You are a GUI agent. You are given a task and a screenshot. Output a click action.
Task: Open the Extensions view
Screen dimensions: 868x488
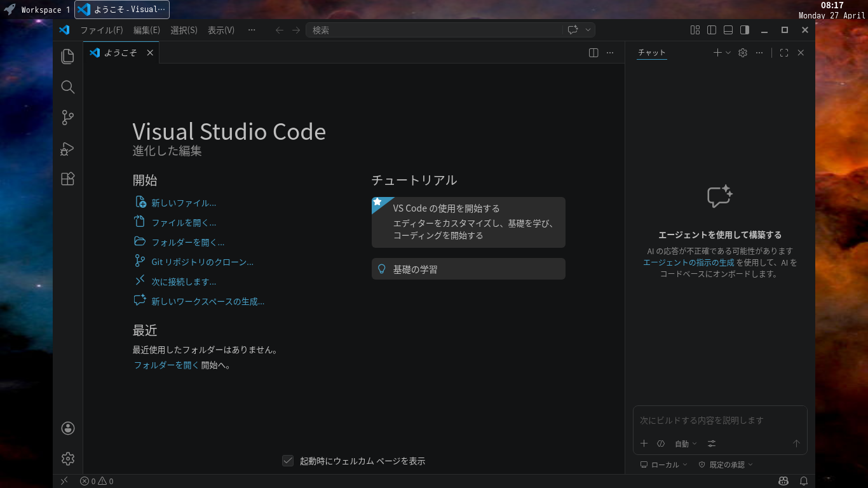click(x=68, y=179)
